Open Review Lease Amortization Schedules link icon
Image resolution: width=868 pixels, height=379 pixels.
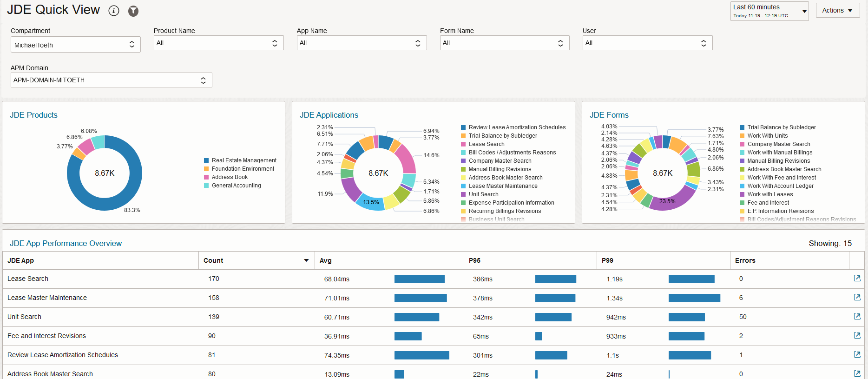click(857, 354)
